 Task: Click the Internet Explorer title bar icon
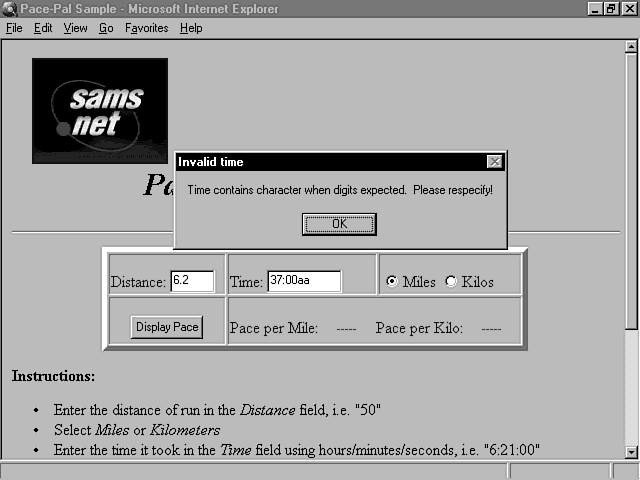click(x=9, y=9)
